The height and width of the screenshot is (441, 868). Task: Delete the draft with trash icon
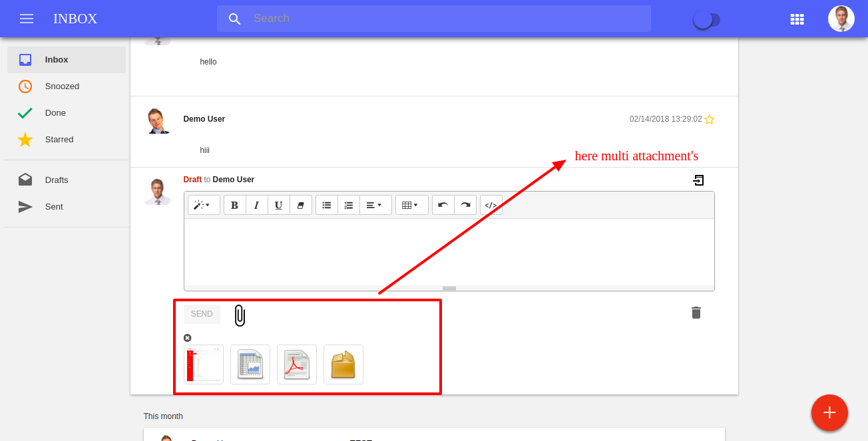(696, 313)
